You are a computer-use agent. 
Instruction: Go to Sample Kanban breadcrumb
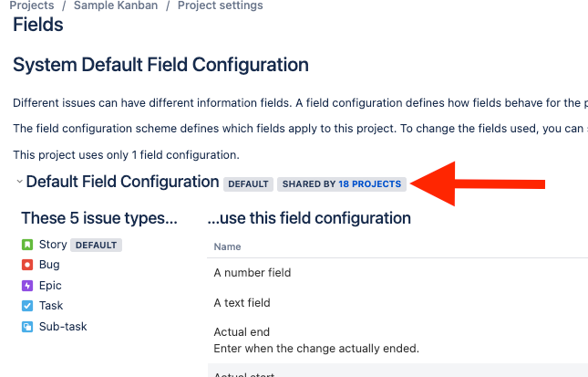click(116, 5)
